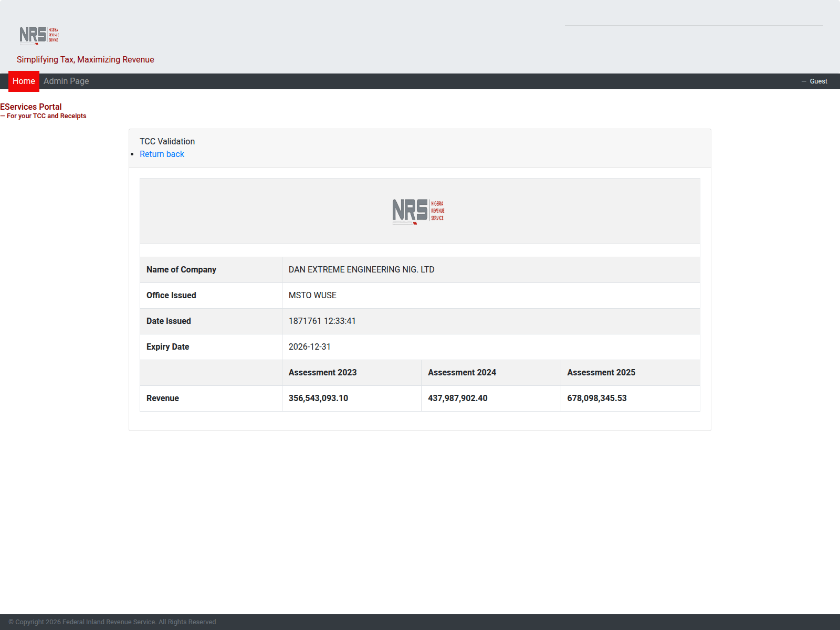Select the revenue figure 678,098,345.53

(x=597, y=398)
